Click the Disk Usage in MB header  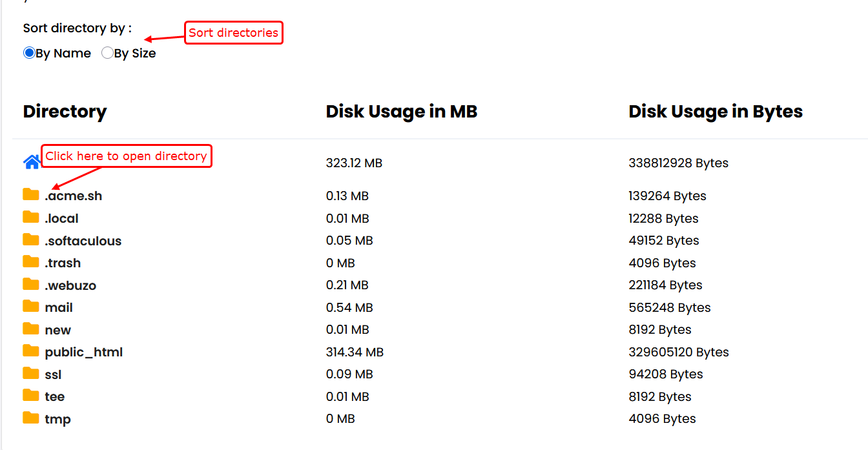point(401,111)
